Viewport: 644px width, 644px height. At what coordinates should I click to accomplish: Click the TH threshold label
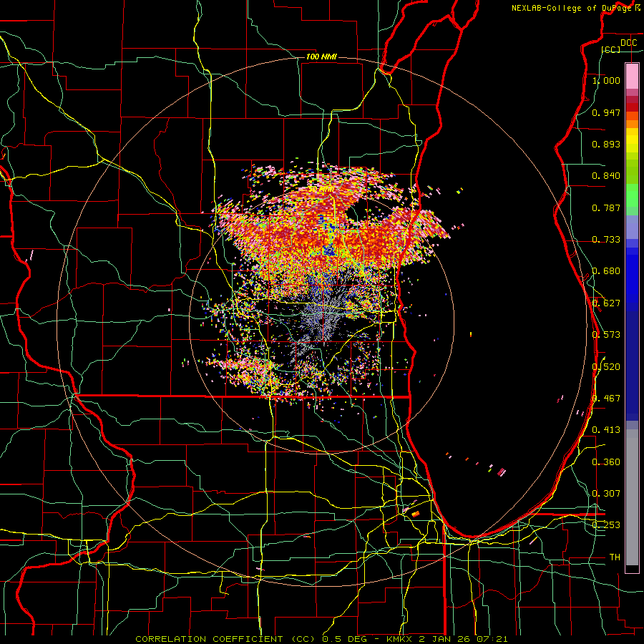(x=615, y=557)
